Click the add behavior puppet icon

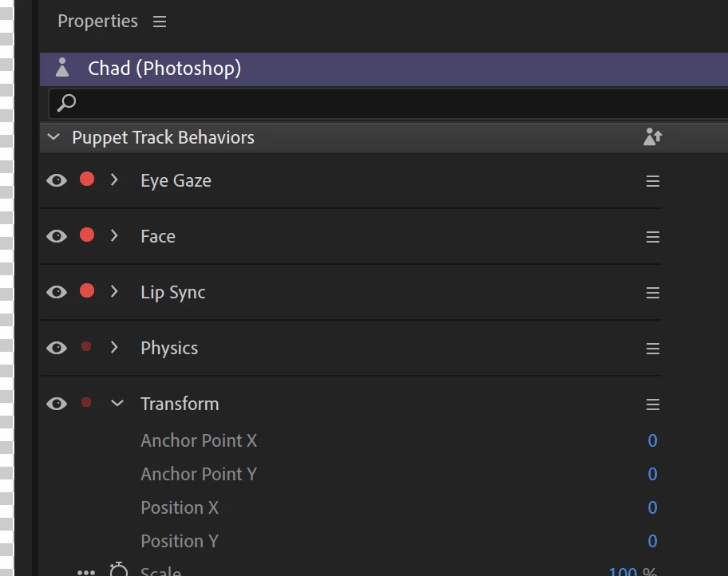tap(652, 137)
